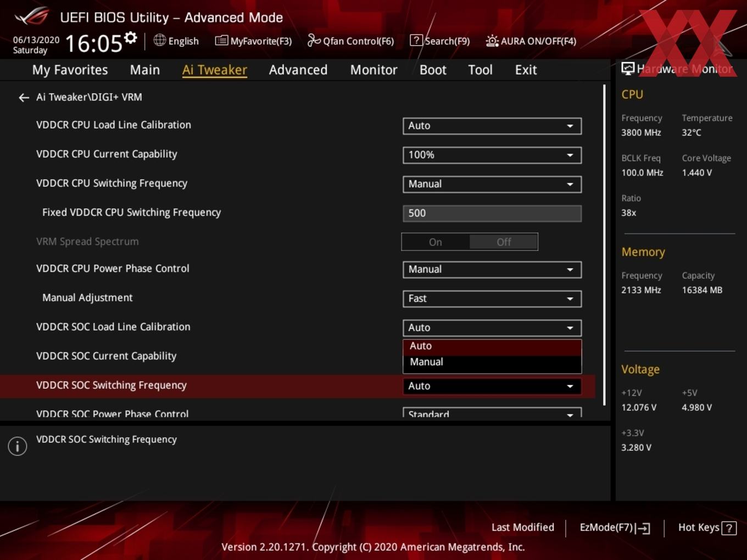Image resolution: width=747 pixels, height=560 pixels.
Task: Open time settings gear icon
Action: pyautogui.click(x=130, y=38)
